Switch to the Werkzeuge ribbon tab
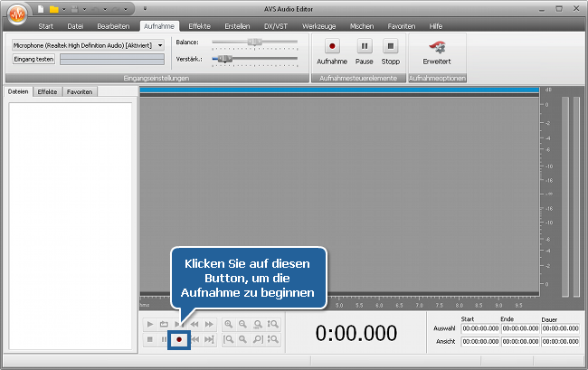The width and height of the screenshot is (588, 370). [319, 26]
